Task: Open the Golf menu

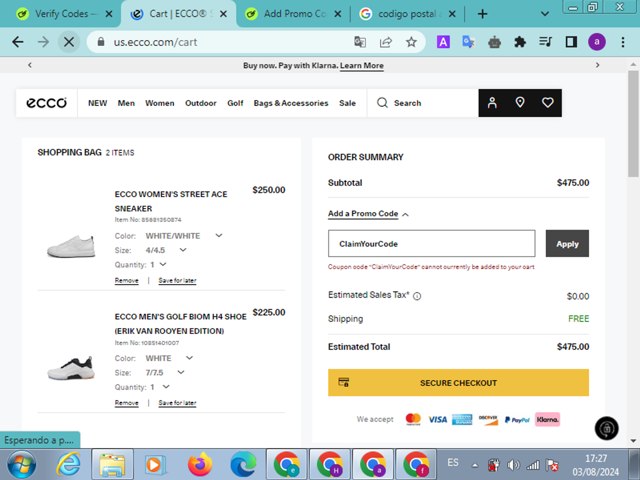Action: point(235,103)
